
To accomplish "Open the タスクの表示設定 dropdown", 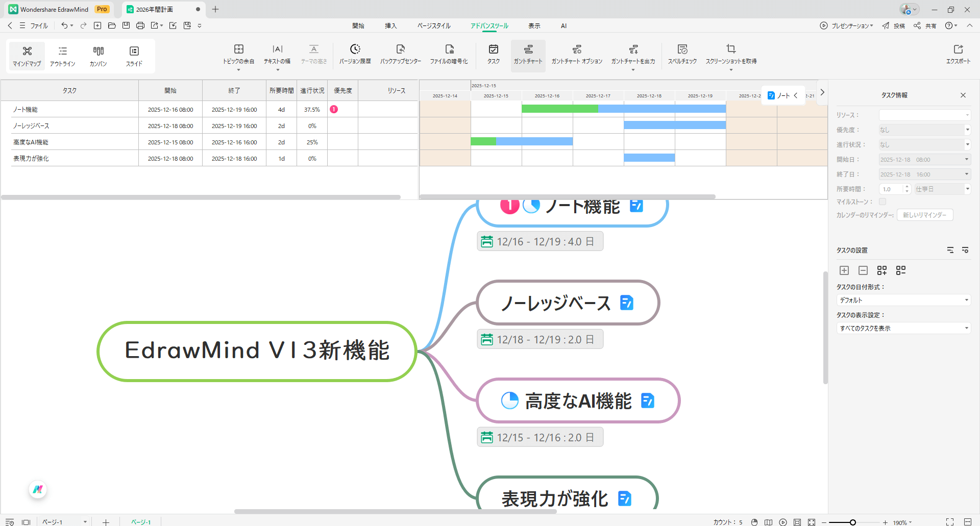I will (x=903, y=328).
